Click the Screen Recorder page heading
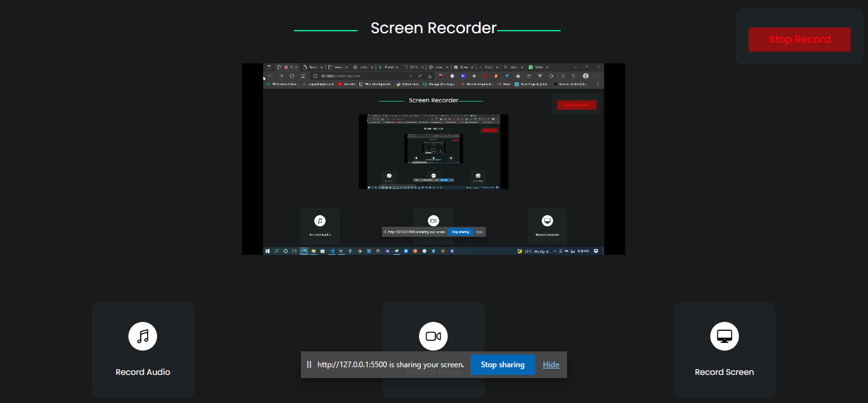The height and width of the screenshot is (403, 868). tap(434, 28)
